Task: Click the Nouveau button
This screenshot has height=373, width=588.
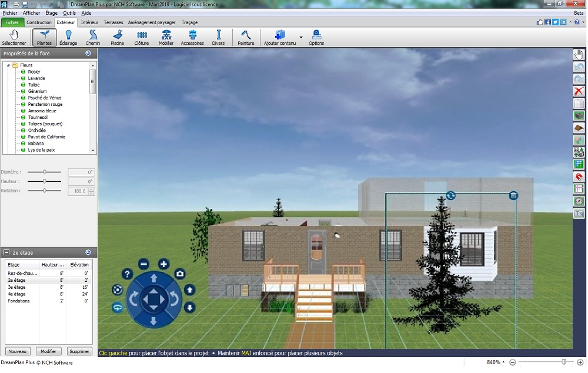Action: click(x=18, y=351)
